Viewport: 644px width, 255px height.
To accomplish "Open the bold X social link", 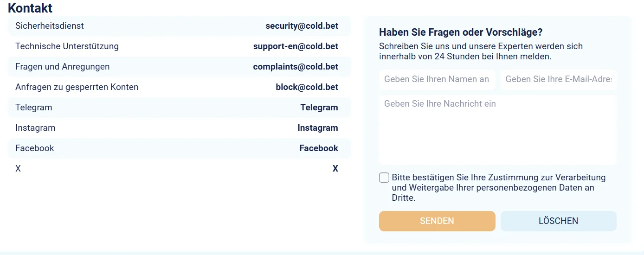I will pos(335,169).
